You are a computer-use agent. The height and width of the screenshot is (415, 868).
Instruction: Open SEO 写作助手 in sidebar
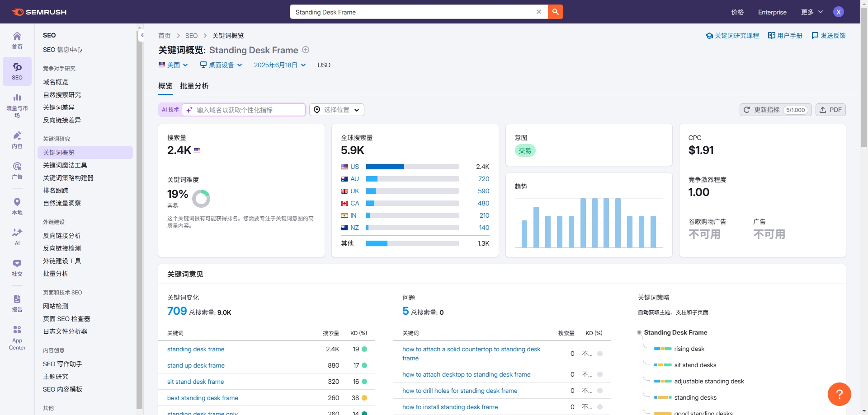point(62,364)
